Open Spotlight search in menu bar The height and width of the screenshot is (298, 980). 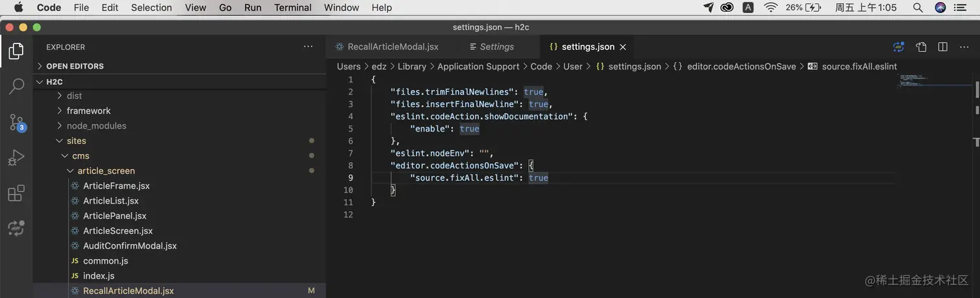click(918, 8)
